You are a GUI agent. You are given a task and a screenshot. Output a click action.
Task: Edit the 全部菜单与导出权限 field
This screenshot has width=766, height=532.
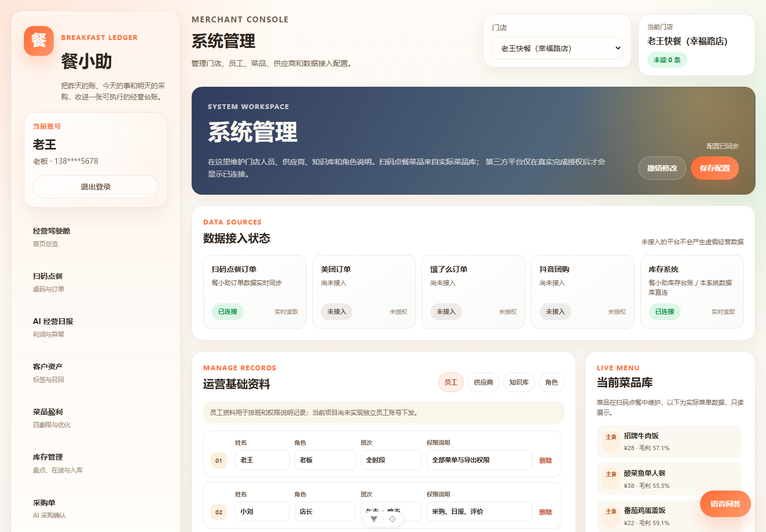point(479,460)
